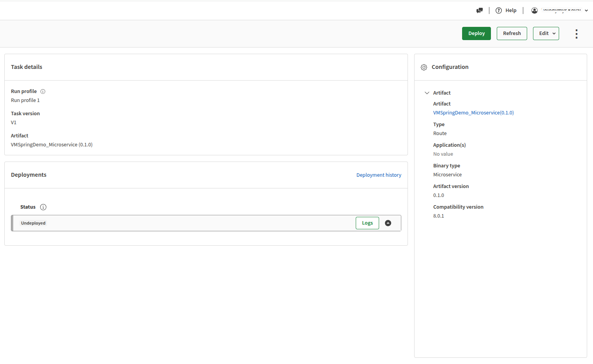Image resolution: width=593 pixels, height=364 pixels.
Task: Open Logs for the undeployed deployment
Action: click(x=367, y=223)
